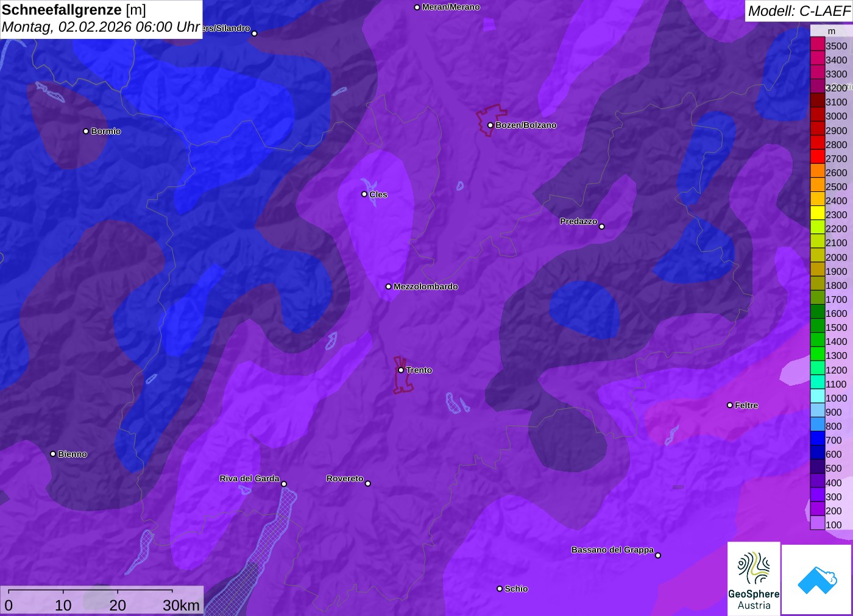Screen dimensions: 853x616
Task: Click the Trento city marker dot
Action: coord(401,370)
